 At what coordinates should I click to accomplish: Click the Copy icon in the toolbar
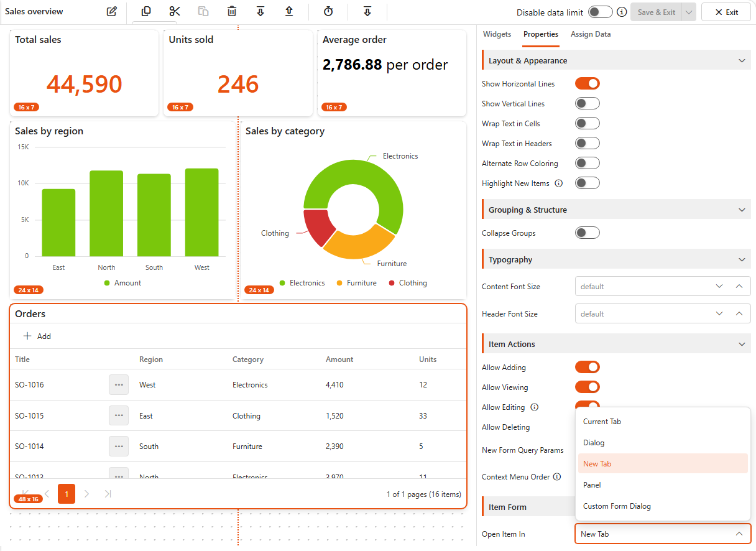(x=146, y=12)
